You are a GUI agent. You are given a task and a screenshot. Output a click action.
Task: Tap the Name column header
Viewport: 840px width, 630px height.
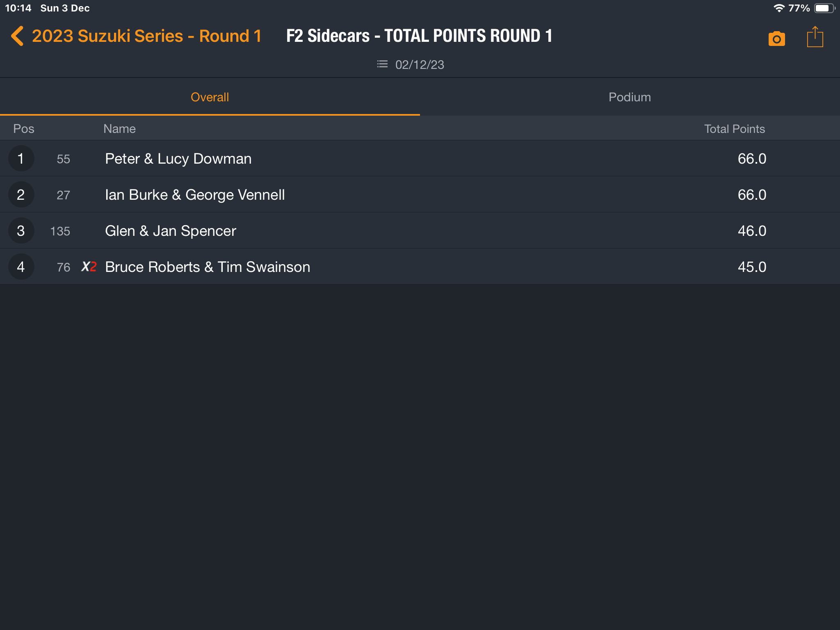[x=119, y=129]
